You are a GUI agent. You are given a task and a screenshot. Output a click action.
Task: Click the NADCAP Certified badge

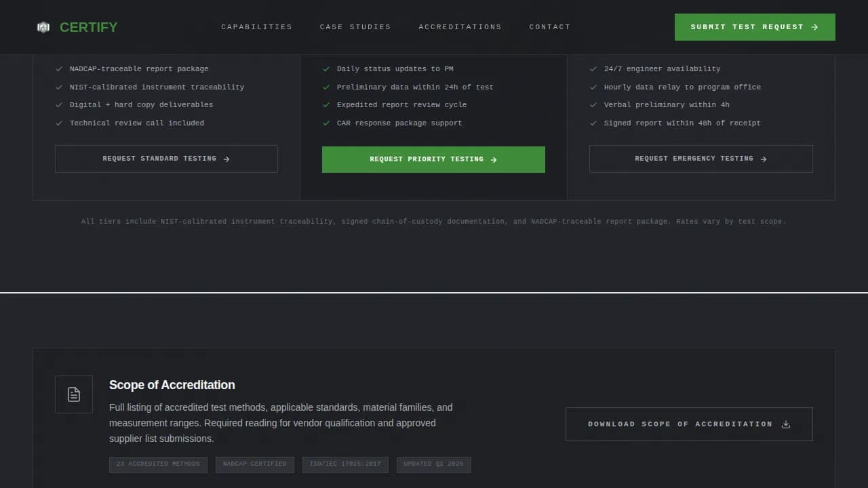coord(254,464)
